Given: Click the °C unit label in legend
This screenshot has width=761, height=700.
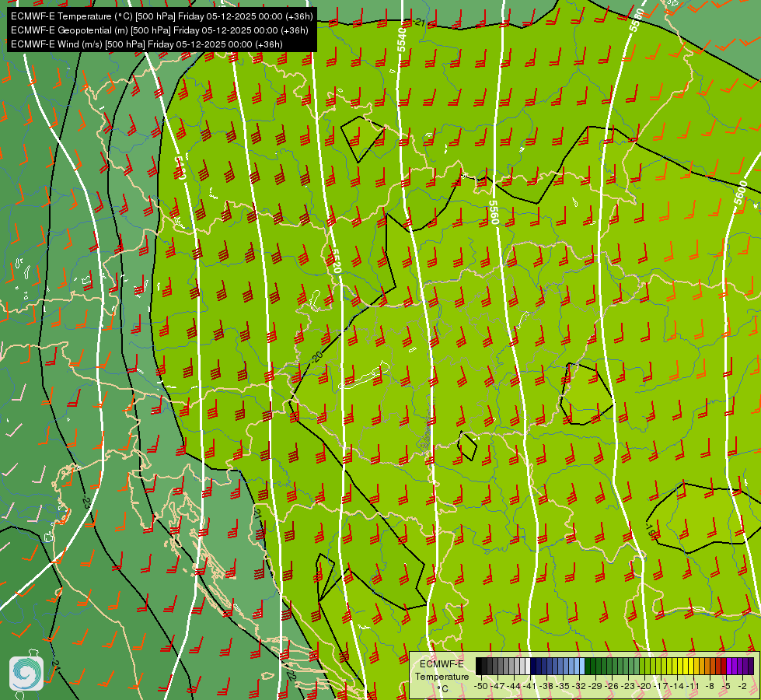Looking at the screenshot, I should click(x=442, y=689).
